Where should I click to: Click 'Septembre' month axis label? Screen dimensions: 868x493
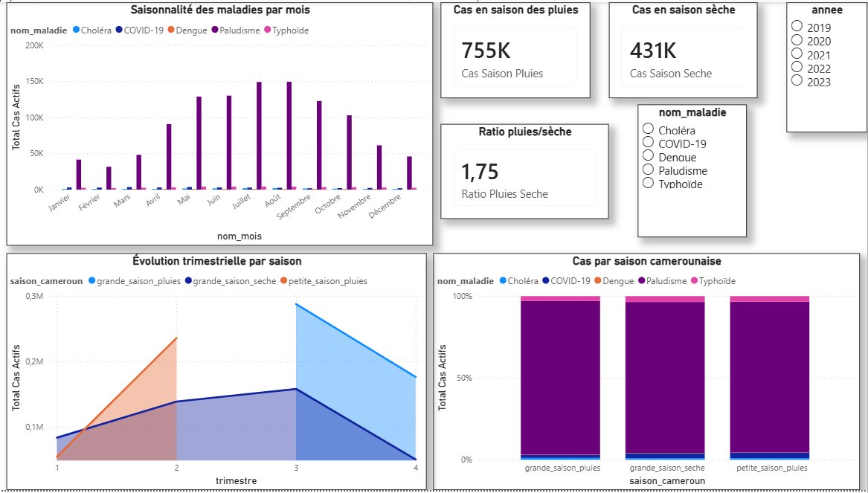point(292,207)
